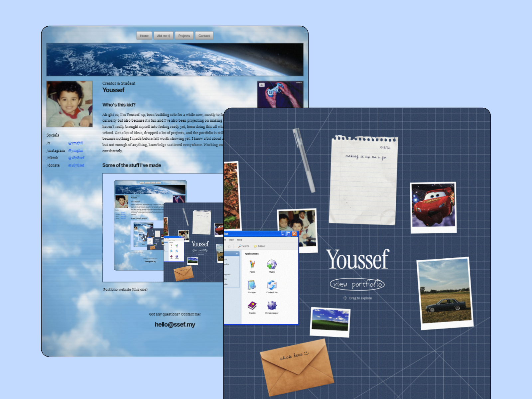Navigate to the Projects page

(x=184, y=36)
